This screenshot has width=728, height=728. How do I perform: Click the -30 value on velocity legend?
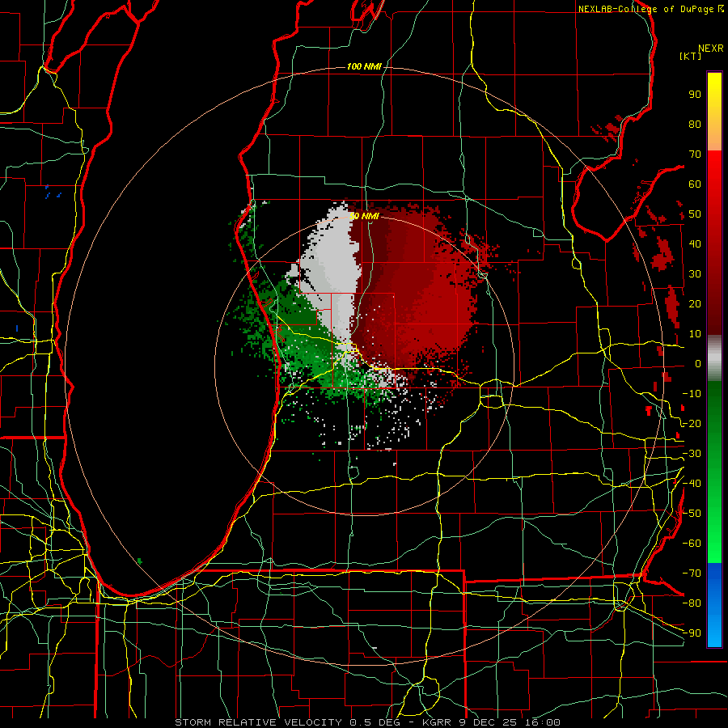[x=692, y=454]
